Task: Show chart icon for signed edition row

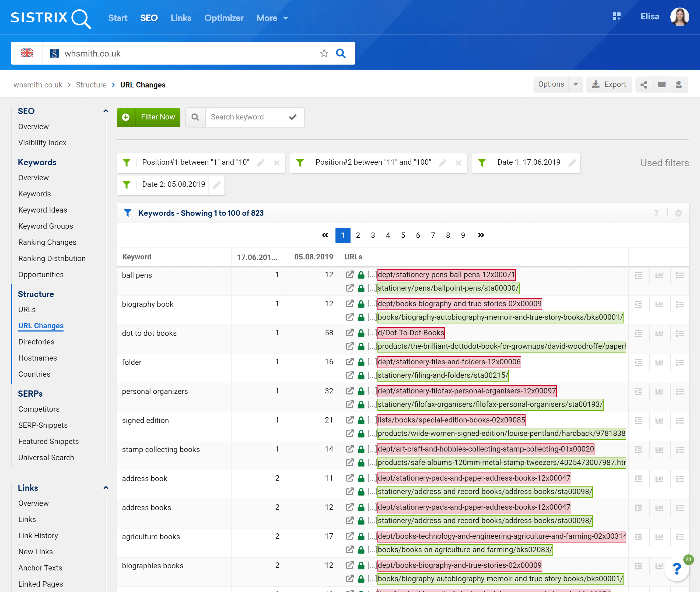Action: 659,421
